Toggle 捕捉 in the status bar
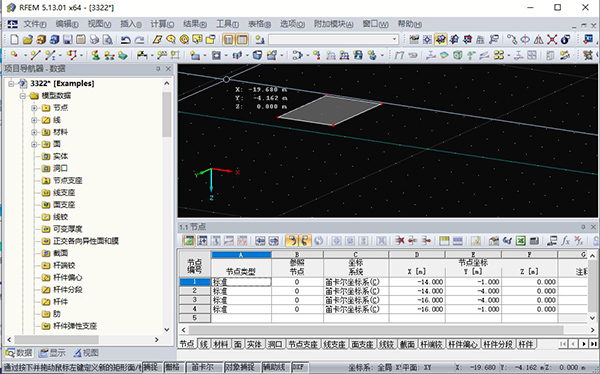The image size is (600, 374). pos(152,367)
